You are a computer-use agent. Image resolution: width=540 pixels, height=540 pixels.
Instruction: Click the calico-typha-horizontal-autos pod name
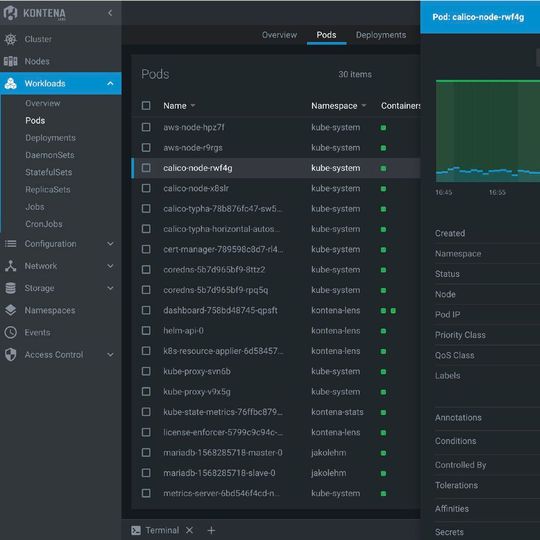(221, 229)
